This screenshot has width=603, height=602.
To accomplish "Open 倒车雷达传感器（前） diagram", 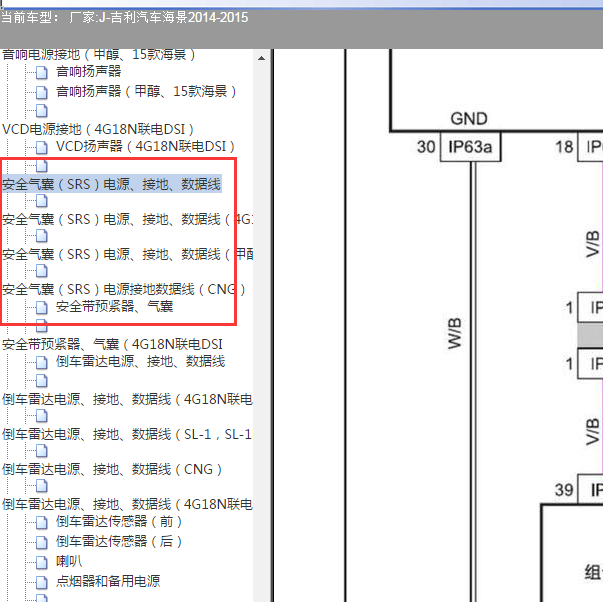I will (119, 522).
